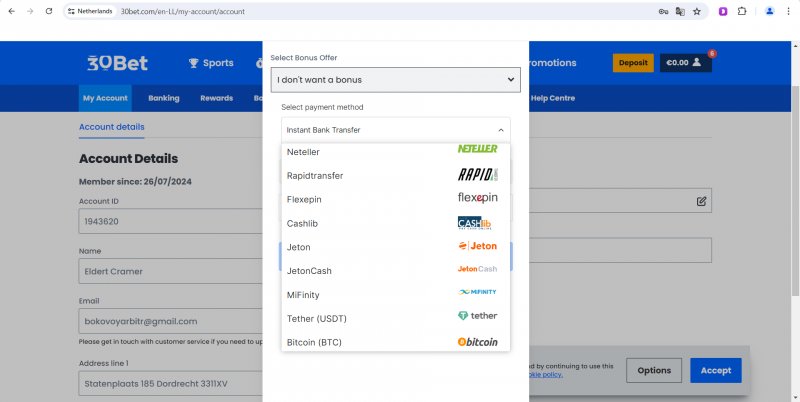Select MiFinity payment method
Screen dimensions: 800x402
coord(395,295)
